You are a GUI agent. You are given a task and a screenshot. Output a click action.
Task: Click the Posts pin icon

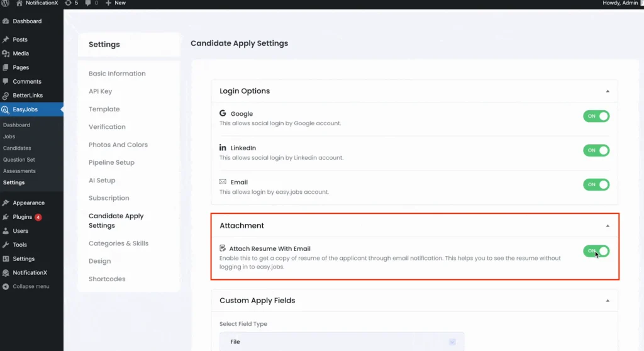coord(6,40)
